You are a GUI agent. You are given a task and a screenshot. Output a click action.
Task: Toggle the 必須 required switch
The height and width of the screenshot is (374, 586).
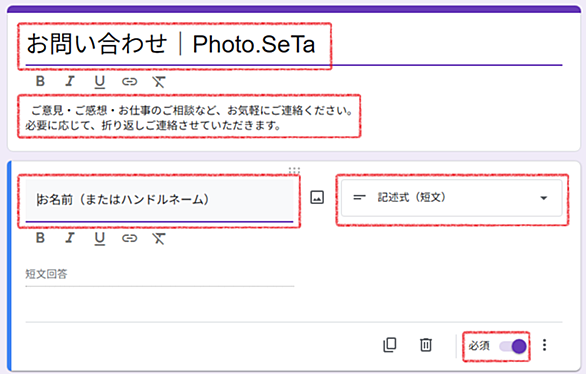point(513,346)
